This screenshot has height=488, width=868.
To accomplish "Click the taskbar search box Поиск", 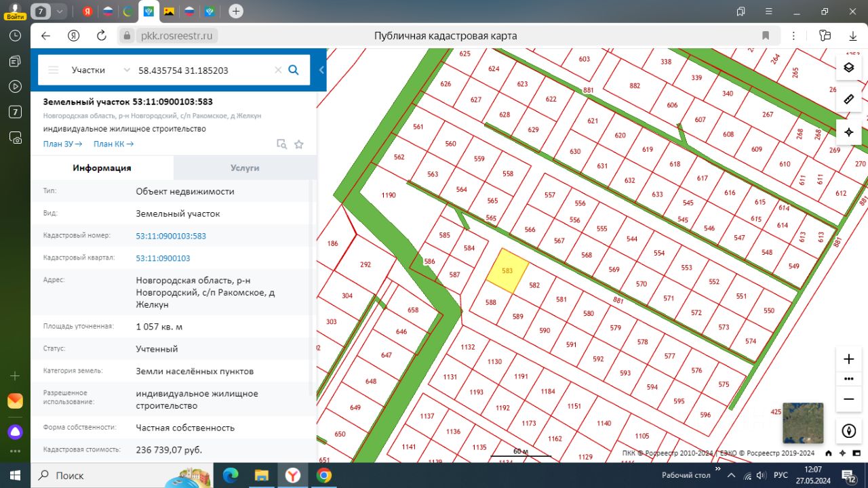I will pyautogui.click(x=122, y=475).
